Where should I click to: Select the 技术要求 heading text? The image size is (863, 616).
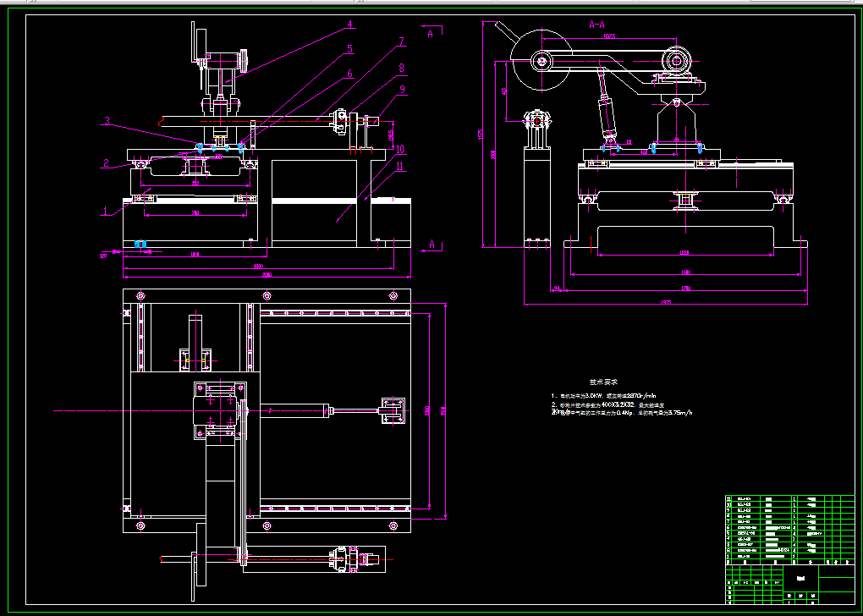pyautogui.click(x=605, y=382)
